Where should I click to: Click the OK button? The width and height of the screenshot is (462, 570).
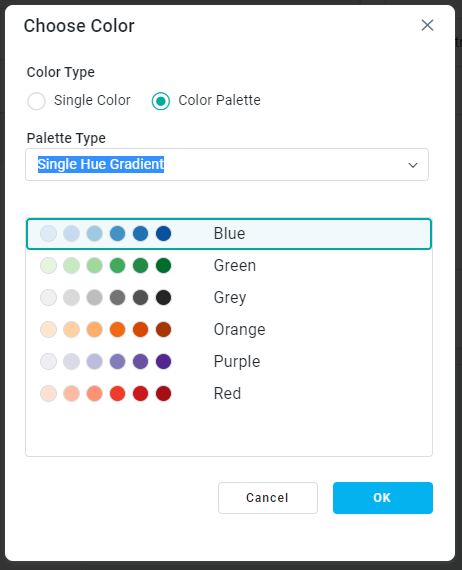coord(383,498)
